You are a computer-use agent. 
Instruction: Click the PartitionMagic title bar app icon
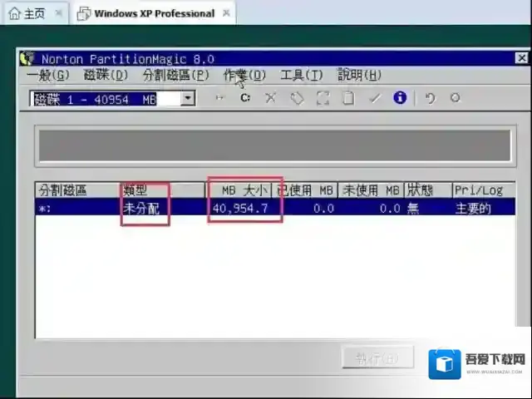tap(27, 58)
